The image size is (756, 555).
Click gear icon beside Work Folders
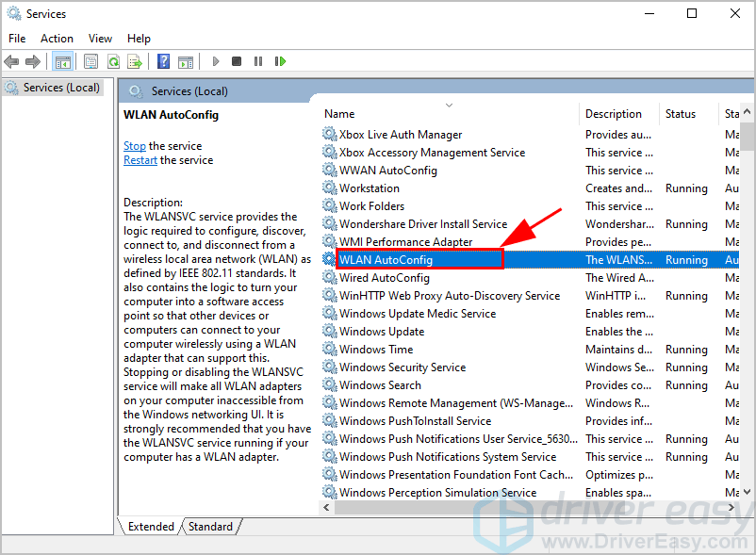pyautogui.click(x=330, y=205)
